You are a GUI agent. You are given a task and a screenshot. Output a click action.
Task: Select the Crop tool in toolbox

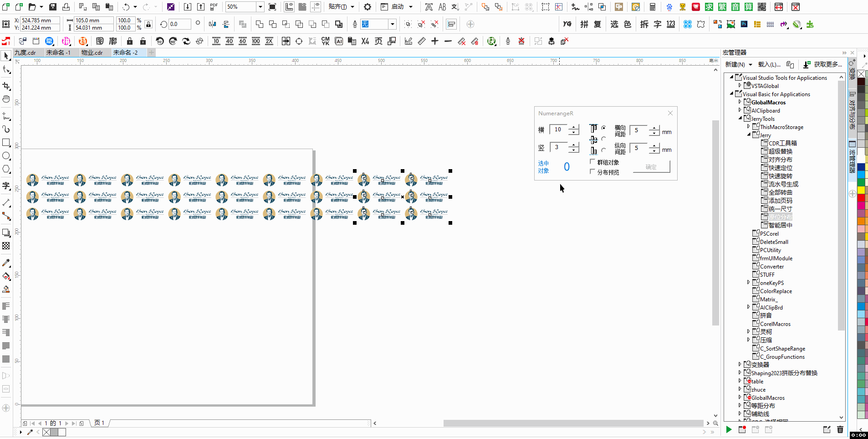click(x=6, y=86)
